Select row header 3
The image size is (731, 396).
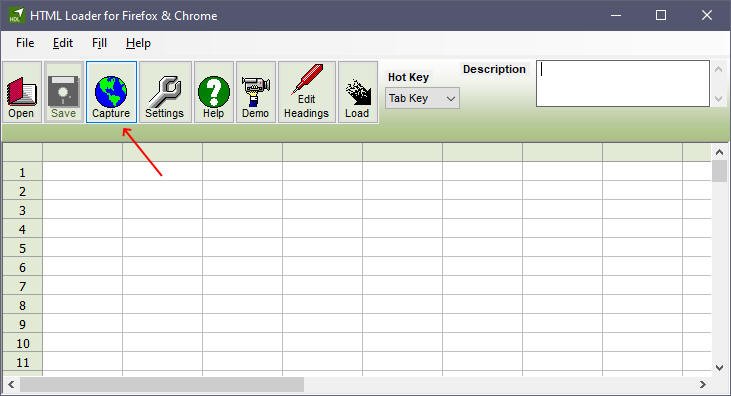(x=22, y=210)
